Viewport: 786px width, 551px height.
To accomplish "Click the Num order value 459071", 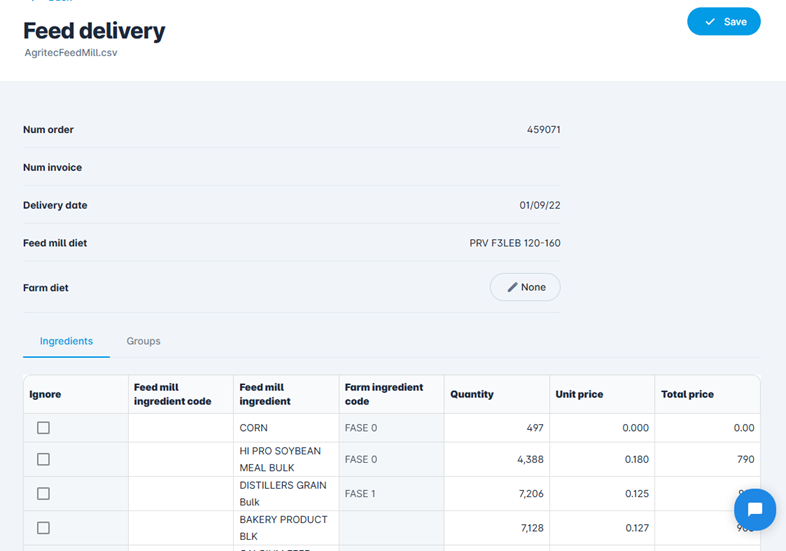I will coord(543,130).
